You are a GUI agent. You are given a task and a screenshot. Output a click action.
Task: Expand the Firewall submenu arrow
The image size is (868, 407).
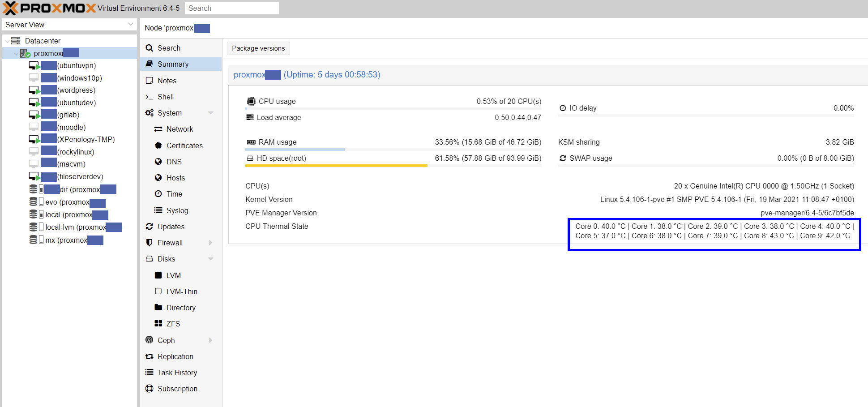[211, 243]
